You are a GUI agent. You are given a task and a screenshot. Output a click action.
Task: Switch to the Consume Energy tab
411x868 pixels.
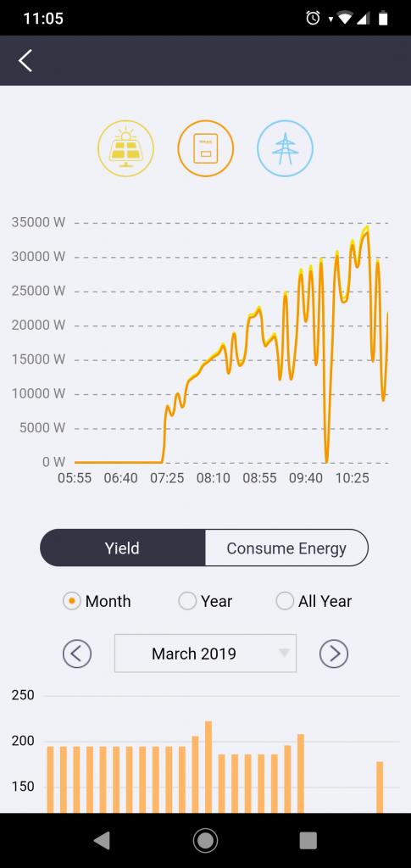[x=286, y=548]
